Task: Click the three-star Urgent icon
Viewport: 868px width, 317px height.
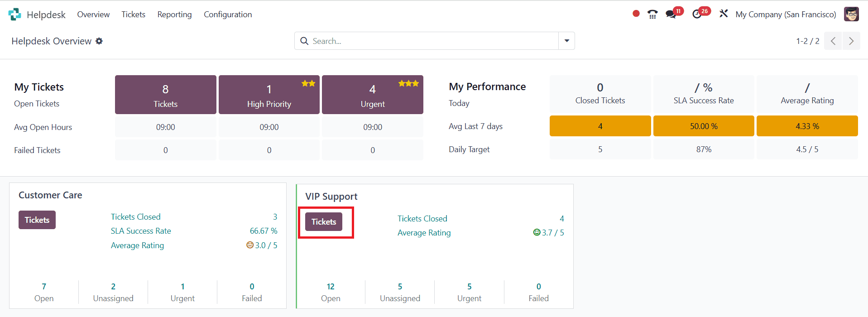Action: (x=408, y=83)
